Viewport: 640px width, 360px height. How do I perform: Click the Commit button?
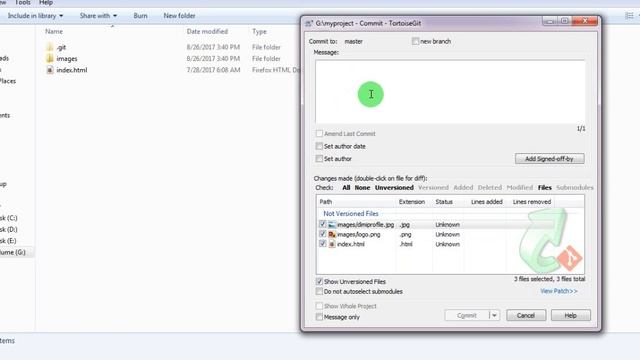click(x=467, y=315)
